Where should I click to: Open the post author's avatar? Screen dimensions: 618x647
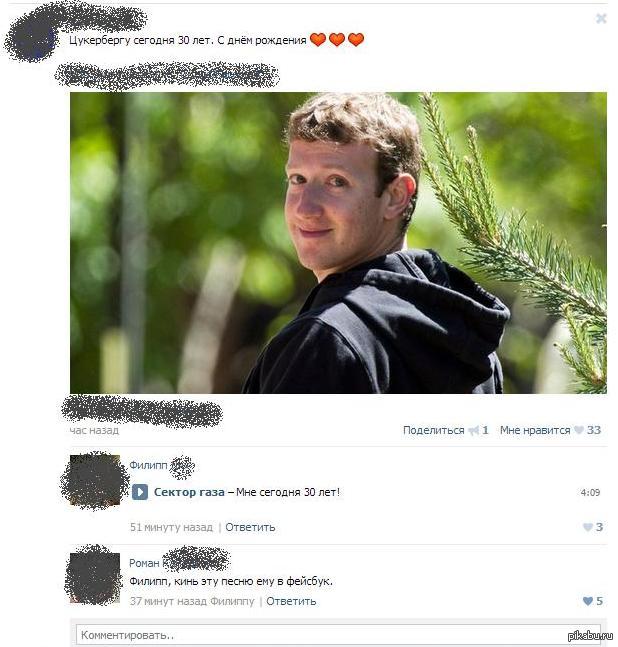(32, 39)
